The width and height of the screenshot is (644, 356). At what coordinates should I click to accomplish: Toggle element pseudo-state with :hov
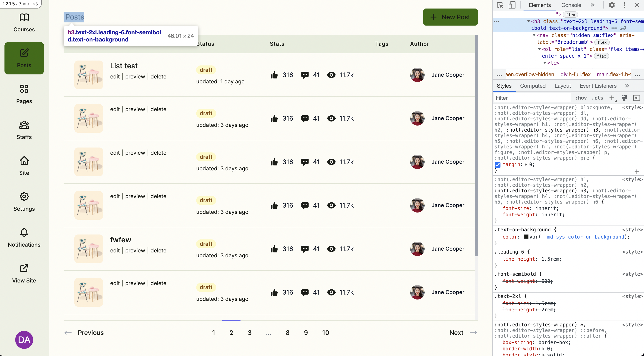click(581, 98)
